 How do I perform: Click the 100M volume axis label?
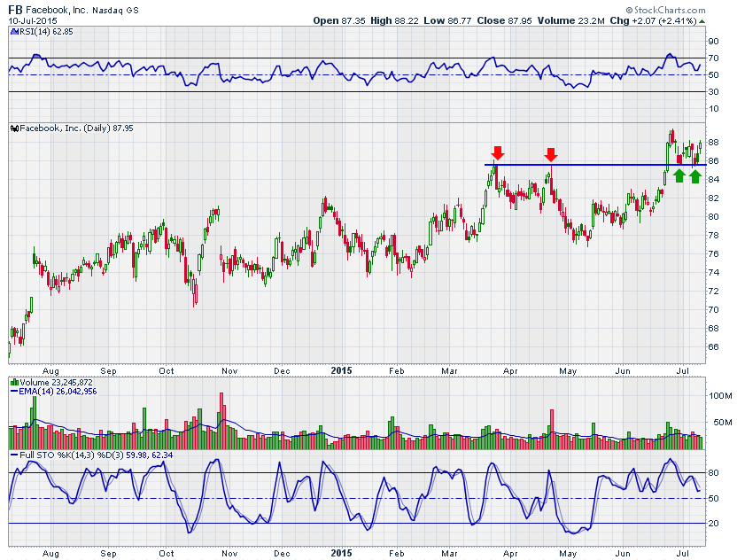pyautogui.click(x=720, y=396)
